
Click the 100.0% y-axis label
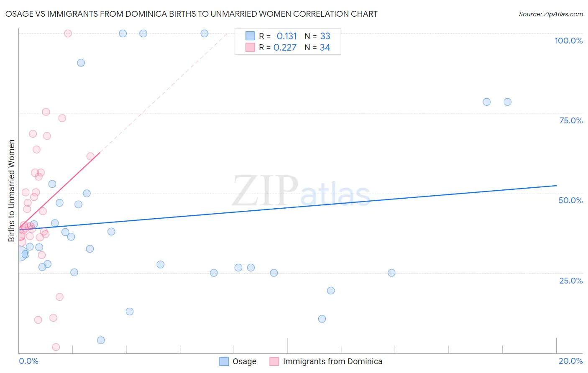(569, 41)
